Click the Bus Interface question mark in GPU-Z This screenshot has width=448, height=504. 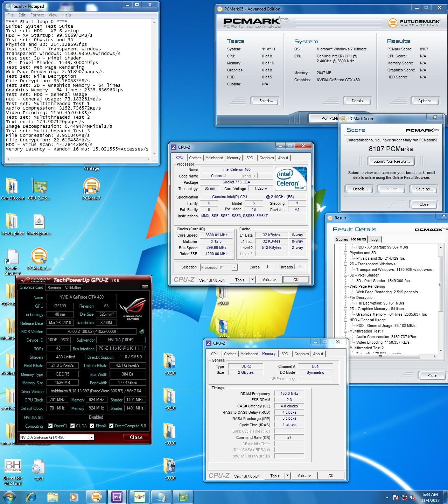[x=145, y=348]
